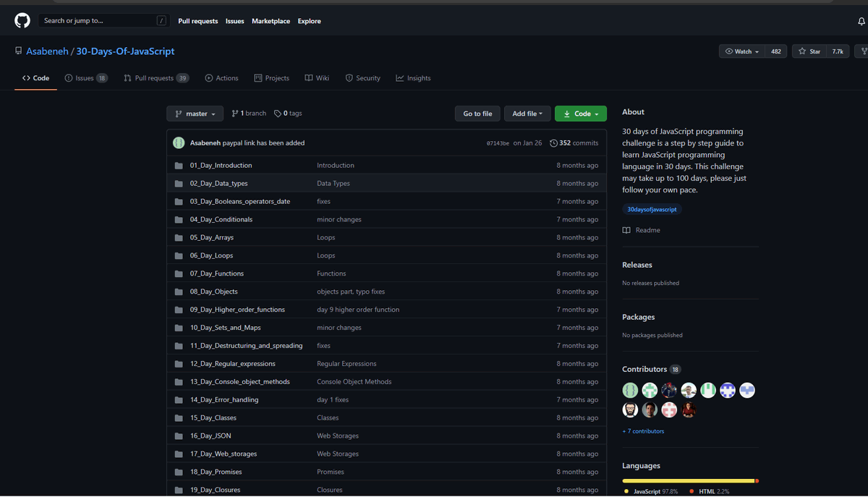This screenshot has height=497, width=868.
Task: Switch to the Issues tab
Action: 86,78
